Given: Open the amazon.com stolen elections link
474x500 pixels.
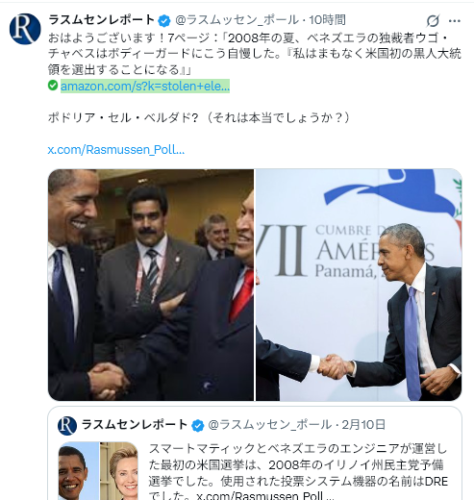Looking at the screenshot, I should point(145,86).
